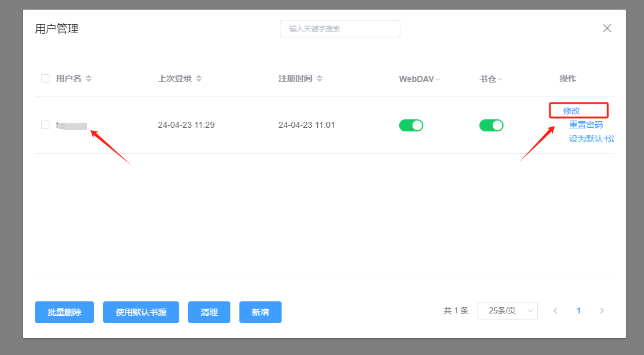Open the WebDAV column filter dropdown
Viewport: 644px width, 355px height.
438,80
